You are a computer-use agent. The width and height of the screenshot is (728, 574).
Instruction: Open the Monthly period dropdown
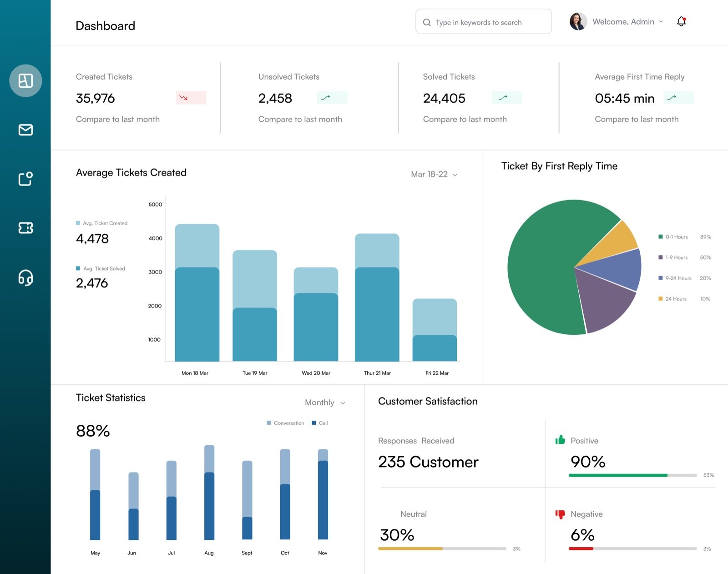point(325,403)
